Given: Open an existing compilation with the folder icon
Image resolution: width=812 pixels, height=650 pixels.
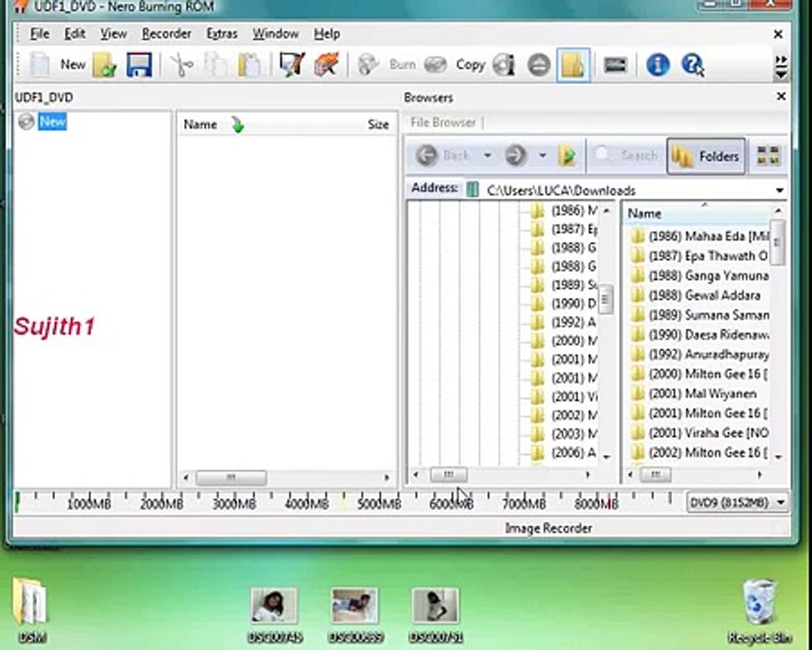Looking at the screenshot, I should (105, 65).
